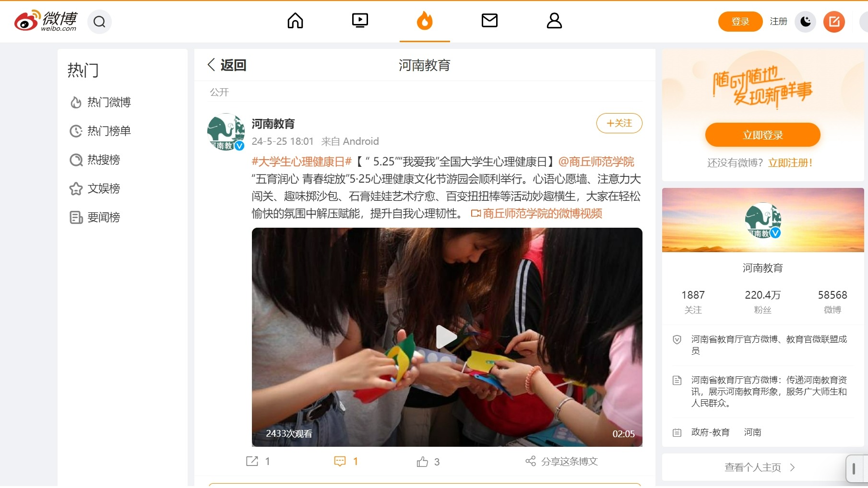The image size is (868, 488).
Task: Repost using the forward icon
Action: pyautogui.click(x=252, y=461)
